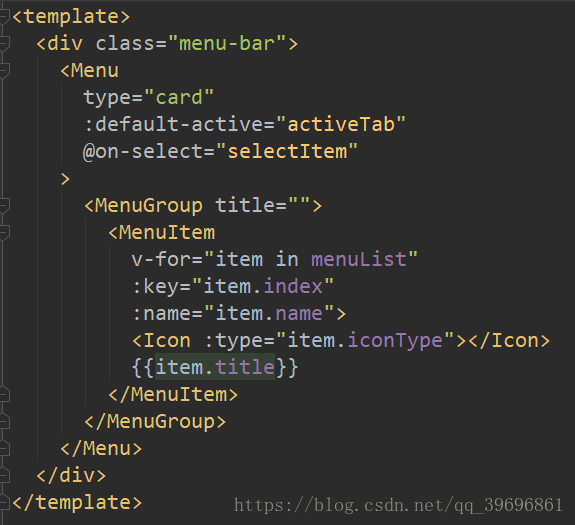Collapse the opening template tag fold marker
The image size is (575, 525).
click(x=4, y=17)
